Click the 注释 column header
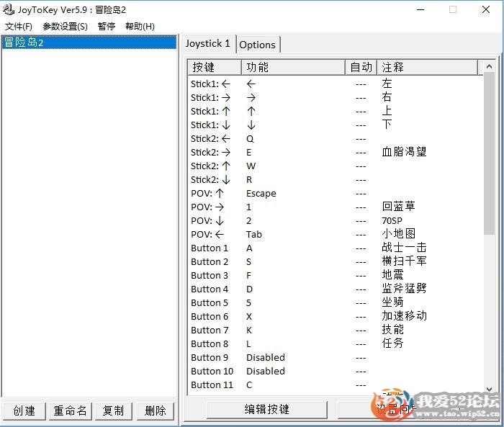Screen dimensions: 504x427 pyautogui.click(x=427, y=67)
